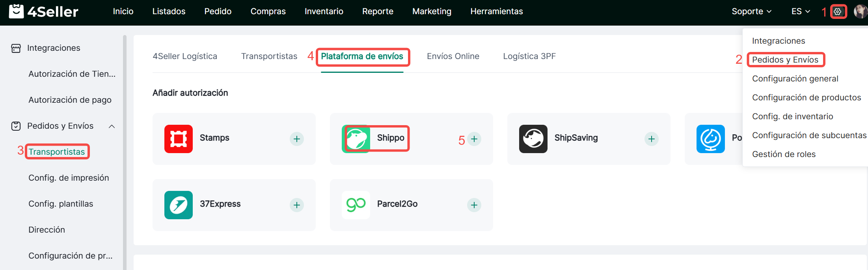Click the Parcel2Go logo icon
Viewport: 868px width, 270px height.
coord(356,205)
